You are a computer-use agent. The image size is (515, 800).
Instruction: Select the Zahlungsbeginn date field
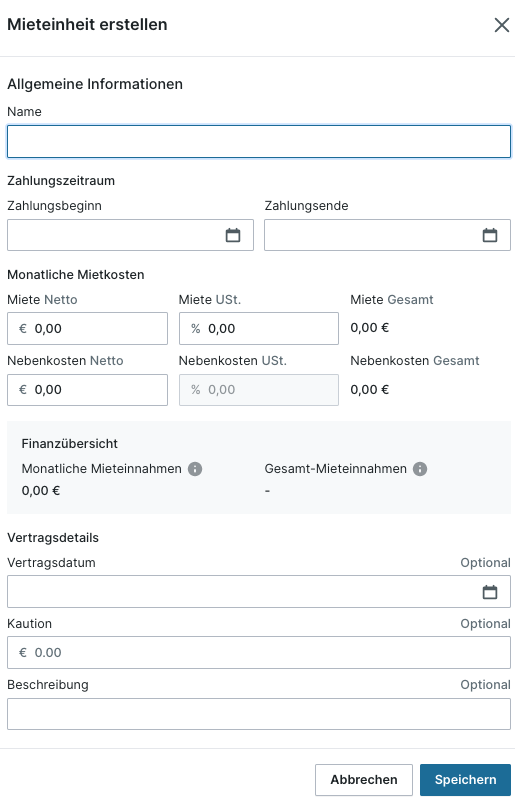pos(130,235)
